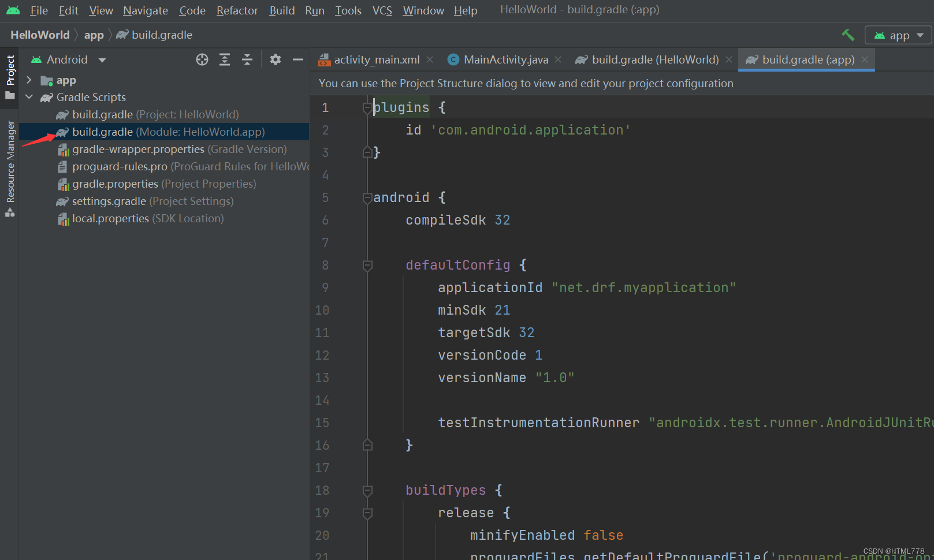This screenshot has height=560, width=934.
Task: Click fold end marker at line 16
Action: coord(367,445)
